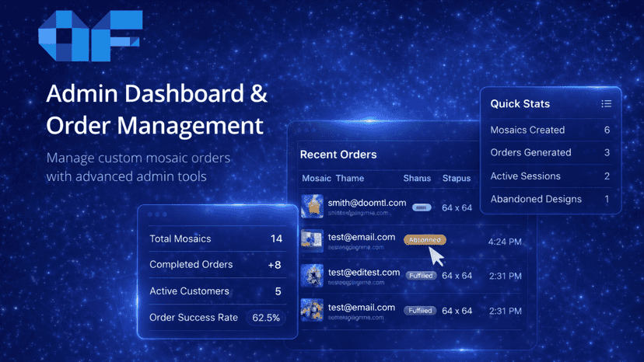Click the Mosaics Created stat row
The width and height of the screenshot is (644, 362).
551,130
